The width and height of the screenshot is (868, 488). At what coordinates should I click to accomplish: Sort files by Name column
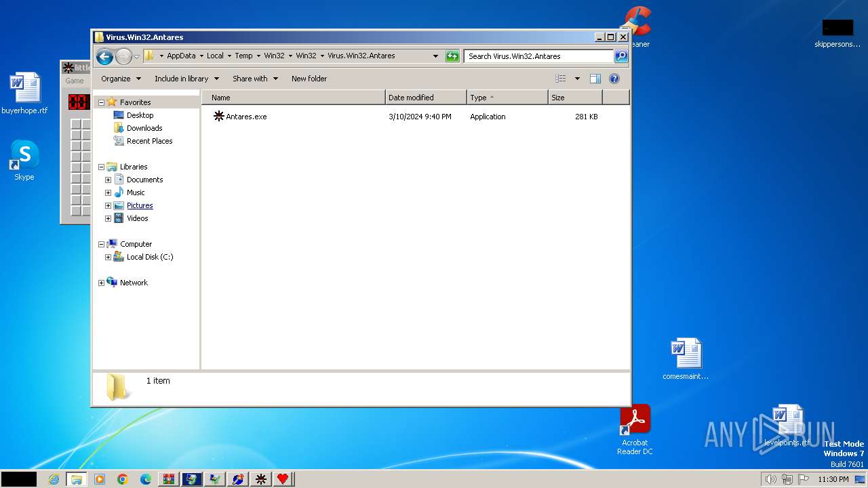click(x=294, y=98)
